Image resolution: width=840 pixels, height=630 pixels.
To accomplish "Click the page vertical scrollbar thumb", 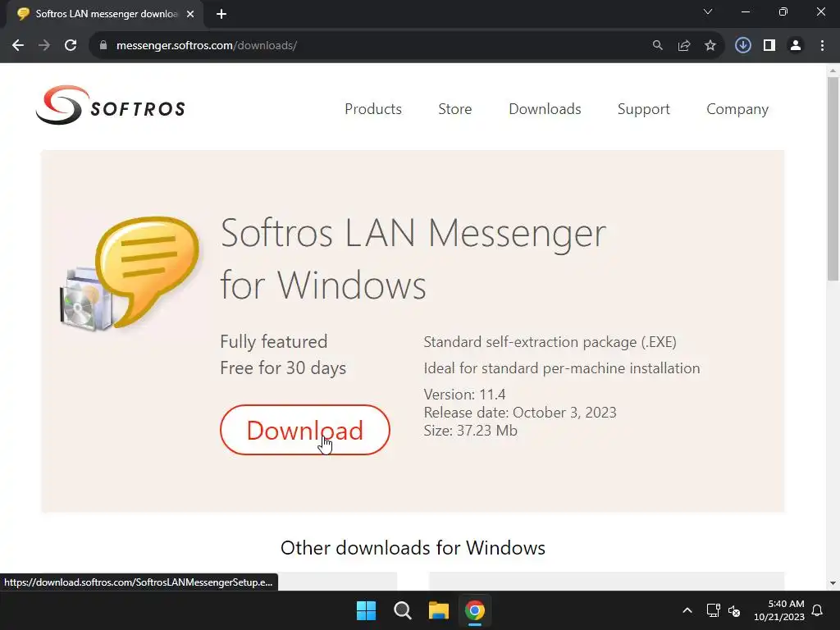I will pyautogui.click(x=833, y=178).
